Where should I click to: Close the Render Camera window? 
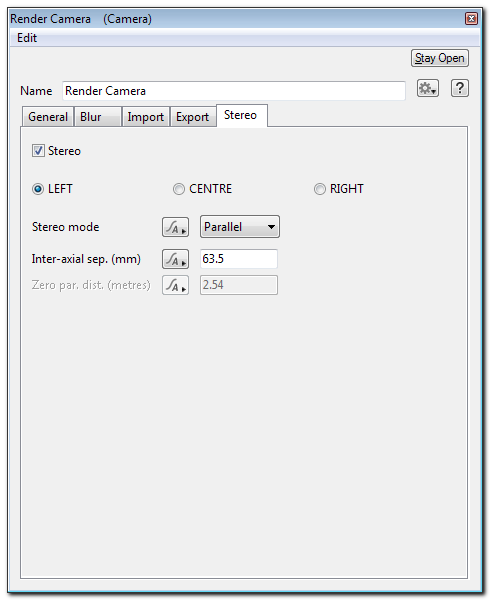coord(471,19)
